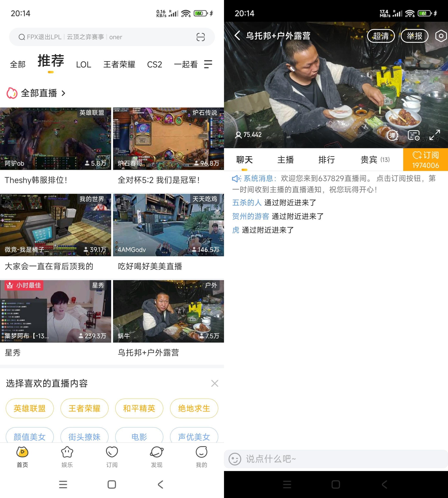Select the 王者荣耀 category tab
Screen dimensions: 448x498
tap(119, 64)
